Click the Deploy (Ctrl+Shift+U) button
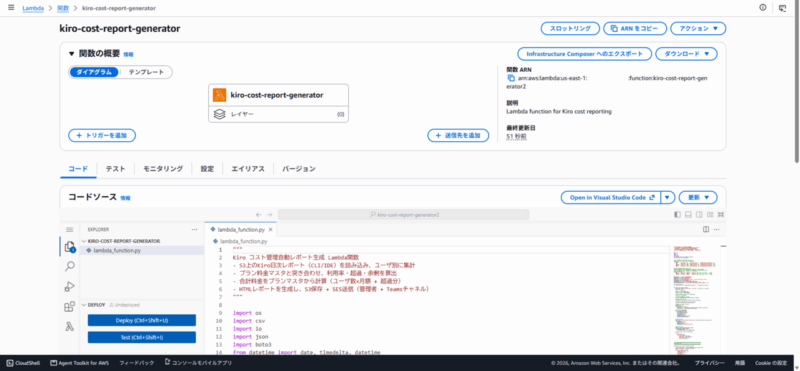The image size is (800, 371). pos(142,320)
